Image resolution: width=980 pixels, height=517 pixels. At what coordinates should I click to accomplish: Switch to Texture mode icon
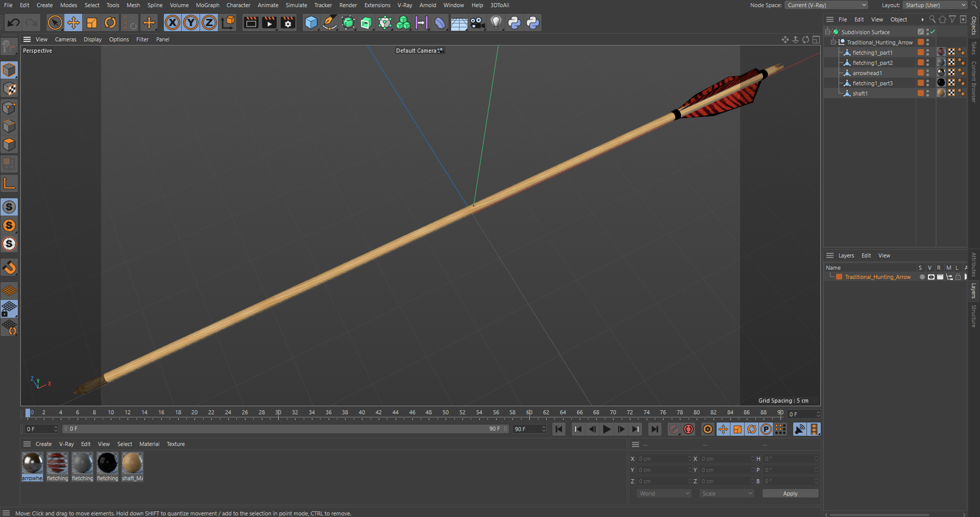click(x=9, y=89)
